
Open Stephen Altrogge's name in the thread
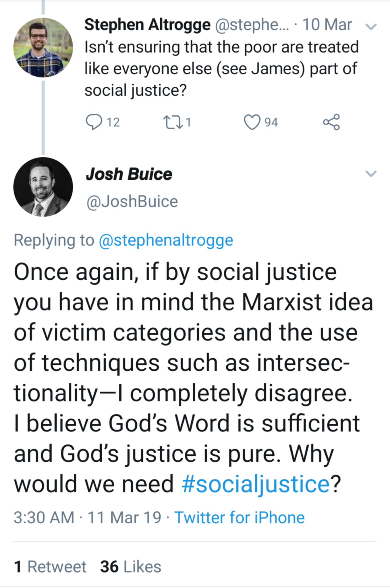coord(147,25)
